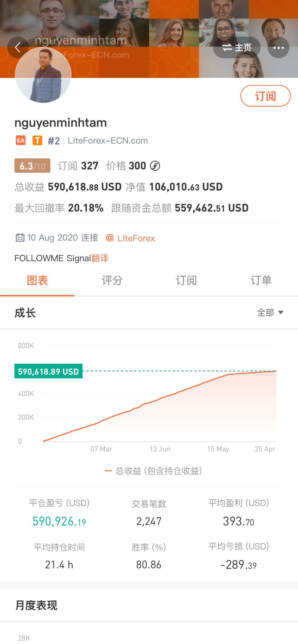Tap the price currency coin icon

(155, 166)
